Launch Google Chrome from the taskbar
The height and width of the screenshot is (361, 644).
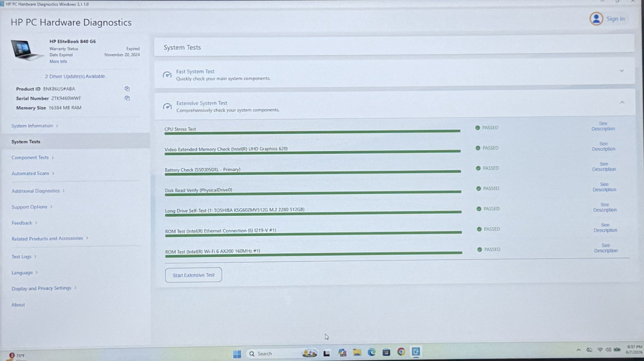click(x=401, y=352)
